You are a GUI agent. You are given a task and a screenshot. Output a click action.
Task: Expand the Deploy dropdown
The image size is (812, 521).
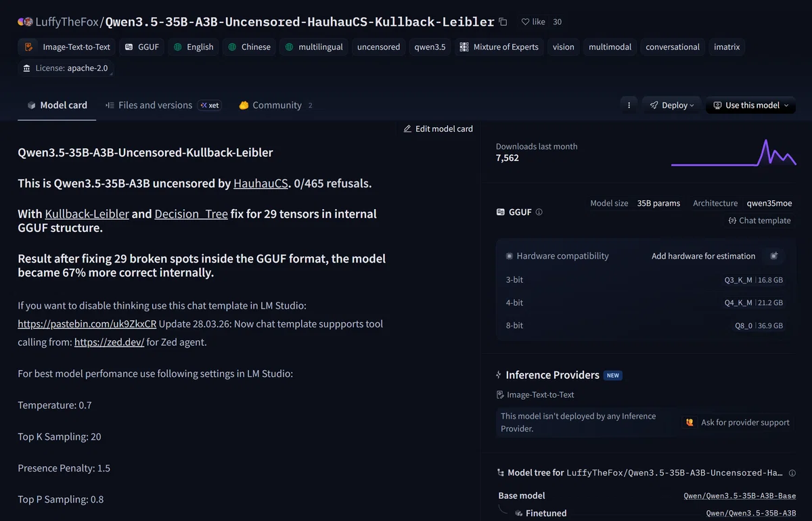coord(672,105)
